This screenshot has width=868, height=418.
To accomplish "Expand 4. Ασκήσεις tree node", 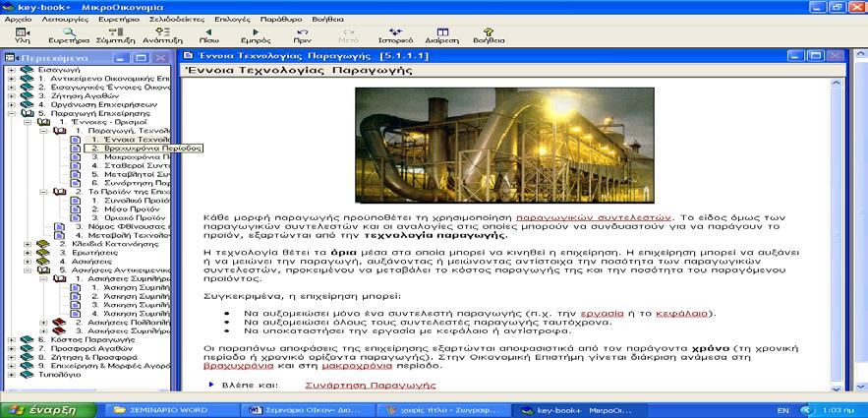I will pyautogui.click(x=28, y=262).
